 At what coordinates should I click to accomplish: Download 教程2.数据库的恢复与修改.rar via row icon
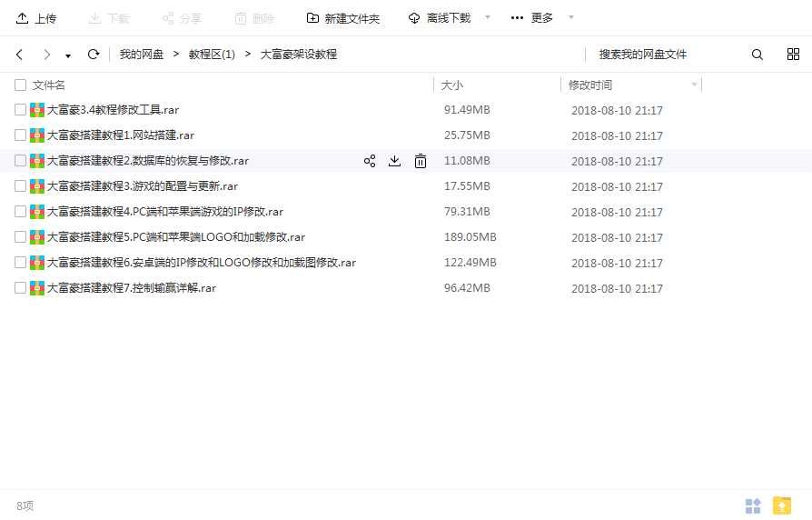394,161
